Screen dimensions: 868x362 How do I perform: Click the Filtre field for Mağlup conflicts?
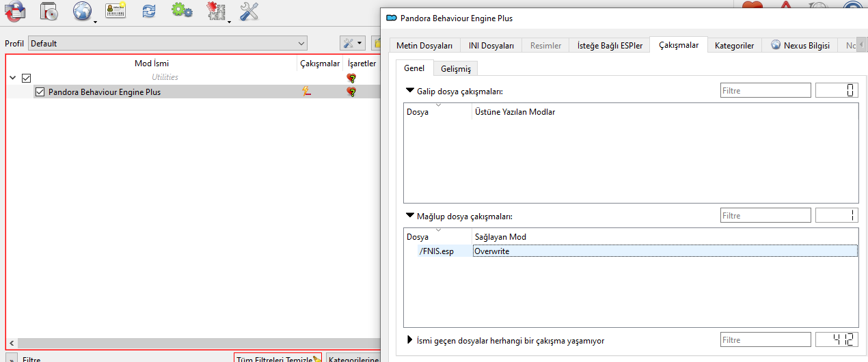coord(765,216)
